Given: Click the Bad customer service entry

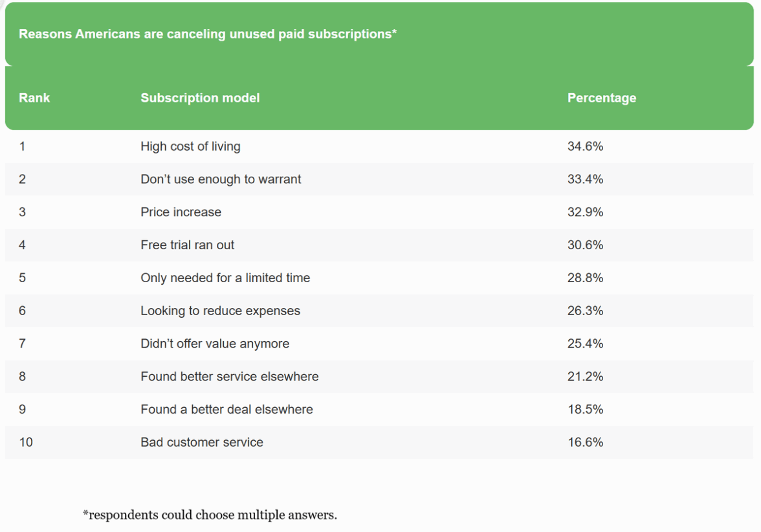Looking at the screenshot, I should pyautogui.click(x=202, y=443).
